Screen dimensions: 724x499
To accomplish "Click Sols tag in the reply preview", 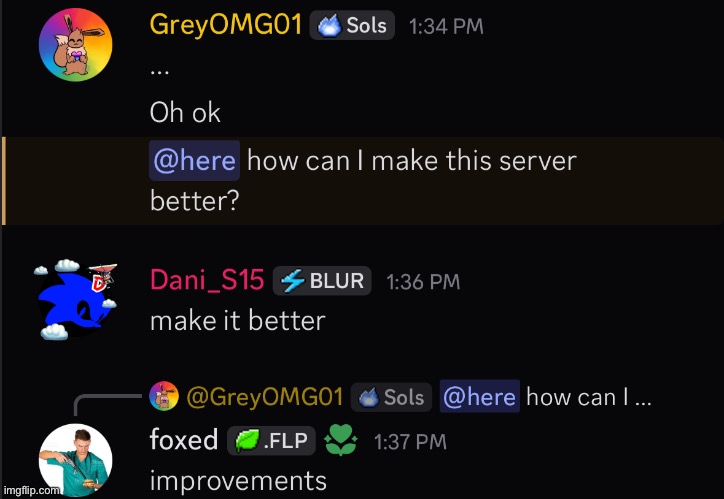I will (391, 397).
